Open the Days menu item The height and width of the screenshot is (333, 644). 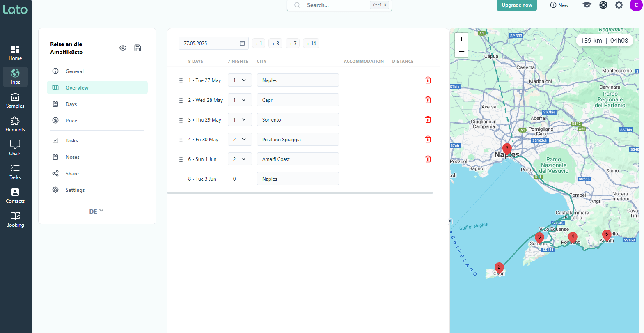(x=71, y=104)
